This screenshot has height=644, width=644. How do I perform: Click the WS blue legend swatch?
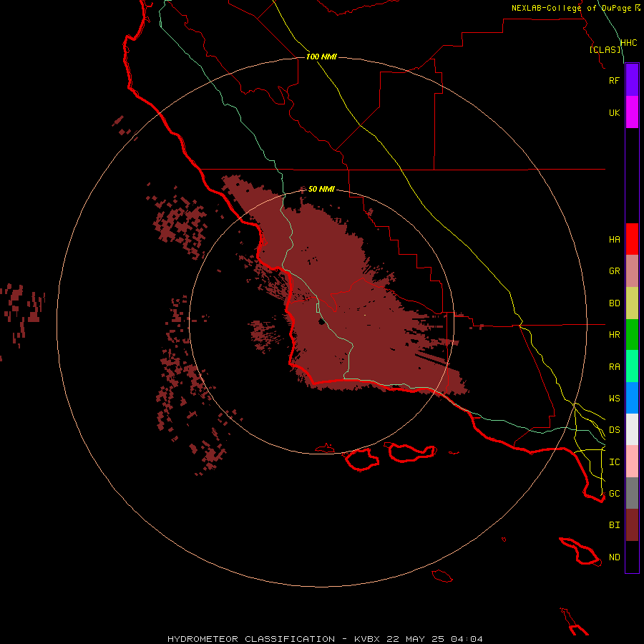[x=632, y=398]
